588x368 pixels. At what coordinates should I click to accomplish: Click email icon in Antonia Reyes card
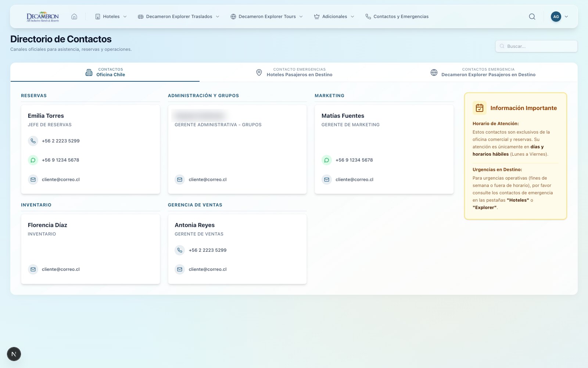coord(180,269)
